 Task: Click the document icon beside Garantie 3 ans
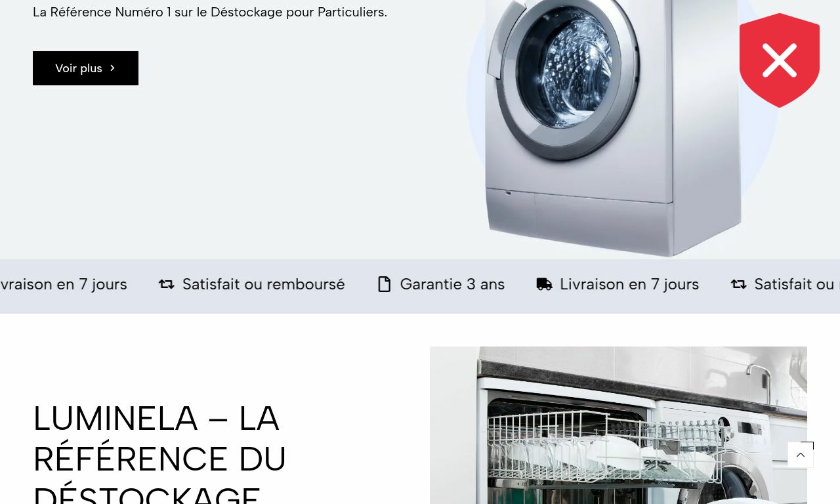point(384,284)
